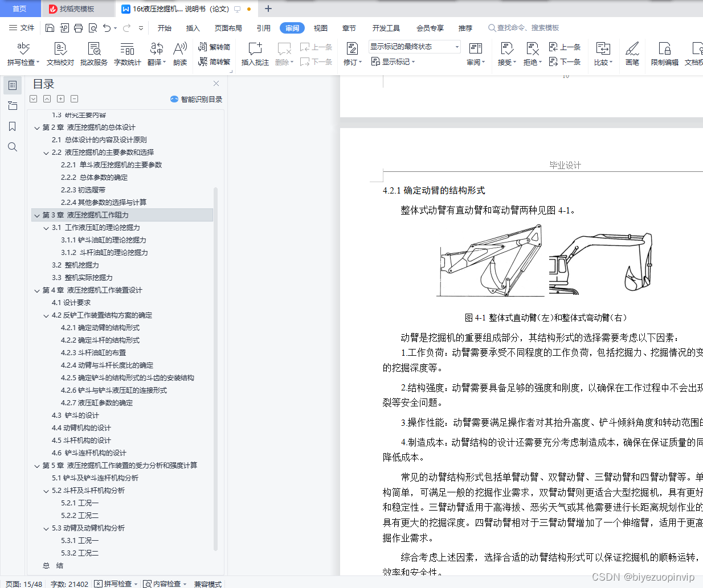Click the Undo arrow icon
Image resolution: width=703 pixels, height=588 pixels.
coord(107,28)
